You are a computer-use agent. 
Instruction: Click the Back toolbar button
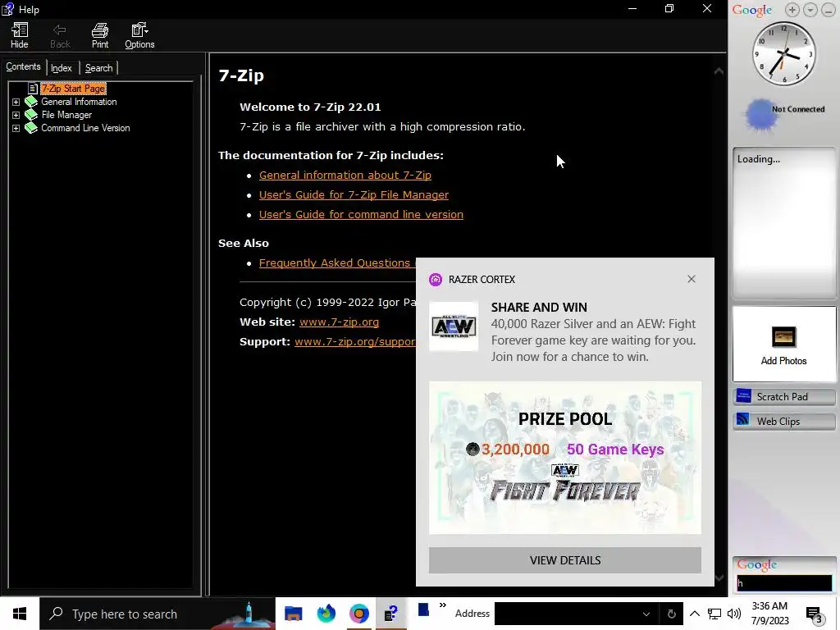click(60, 35)
